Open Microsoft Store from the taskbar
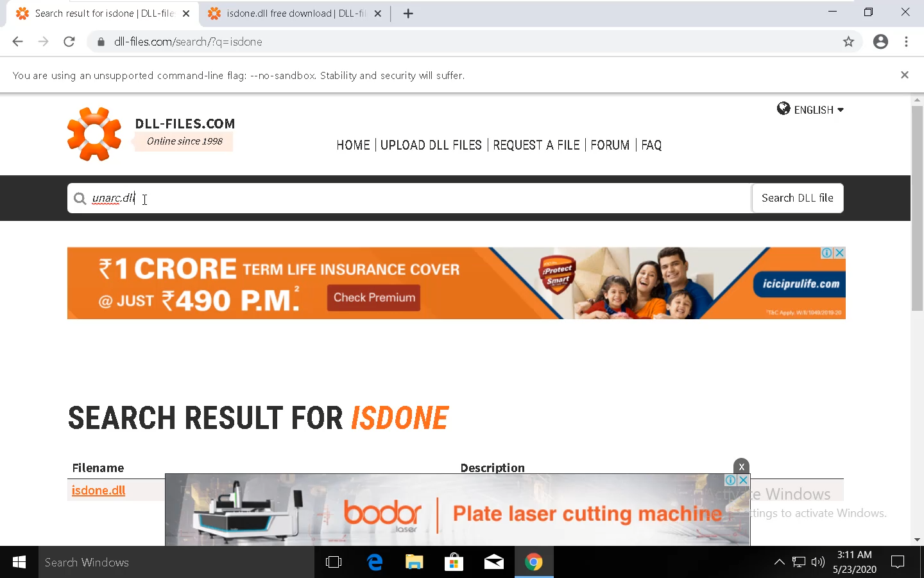The image size is (924, 578). 454,563
